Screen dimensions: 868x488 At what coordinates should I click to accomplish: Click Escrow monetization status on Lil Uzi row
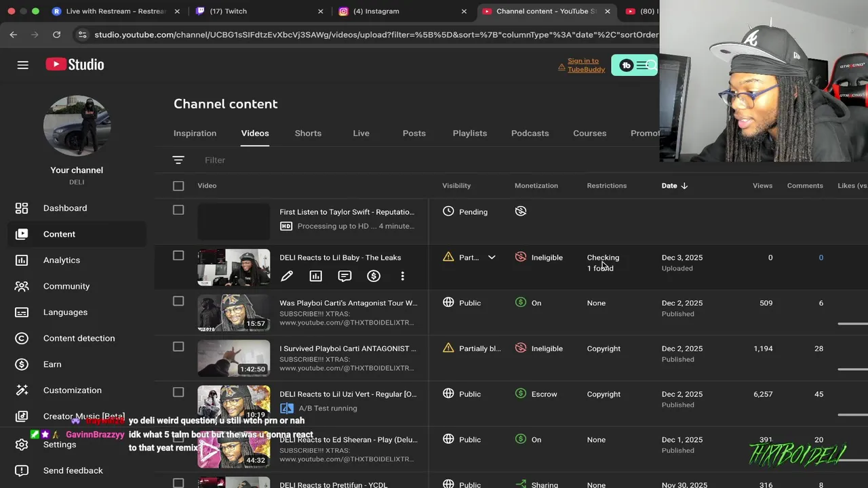tap(544, 394)
